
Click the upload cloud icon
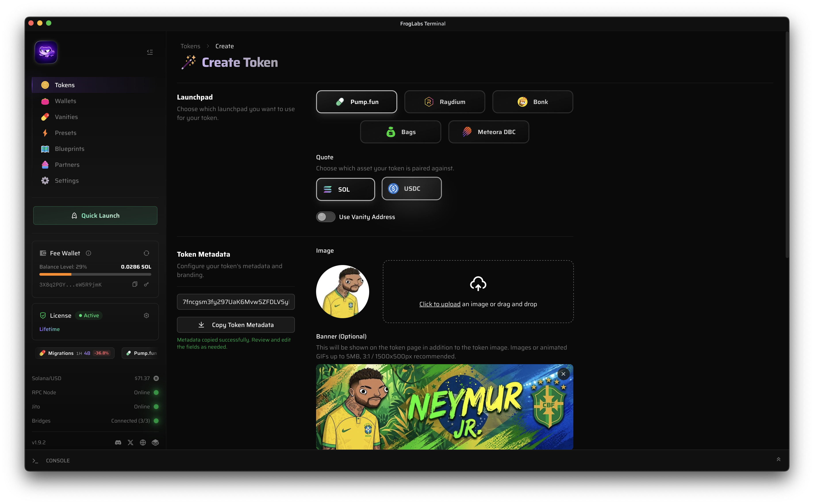pos(478,284)
